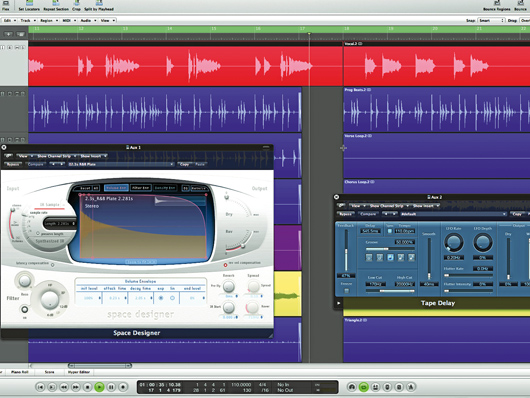Open Show Channel Strip dropdown in the Aux 1 window

56,156
